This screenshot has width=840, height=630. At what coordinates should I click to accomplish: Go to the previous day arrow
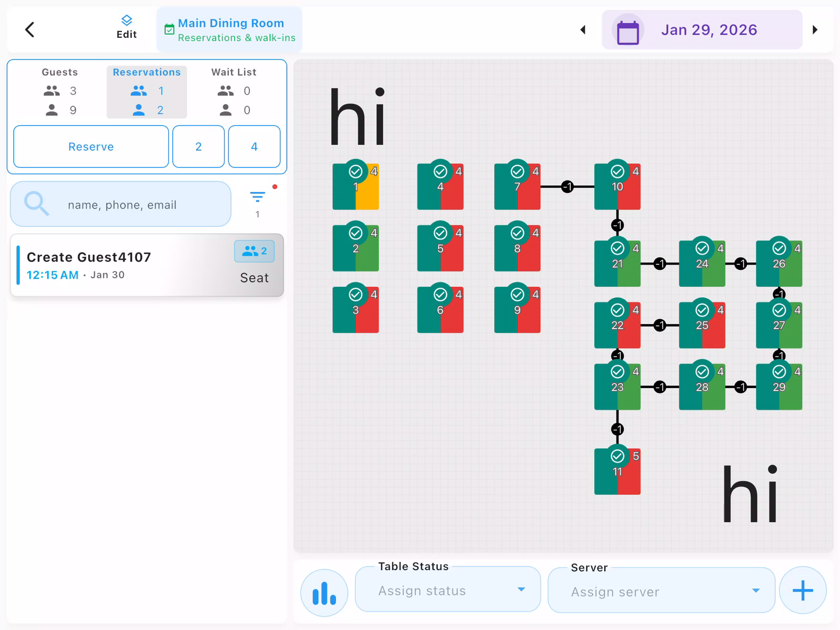[x=583, y=30]
